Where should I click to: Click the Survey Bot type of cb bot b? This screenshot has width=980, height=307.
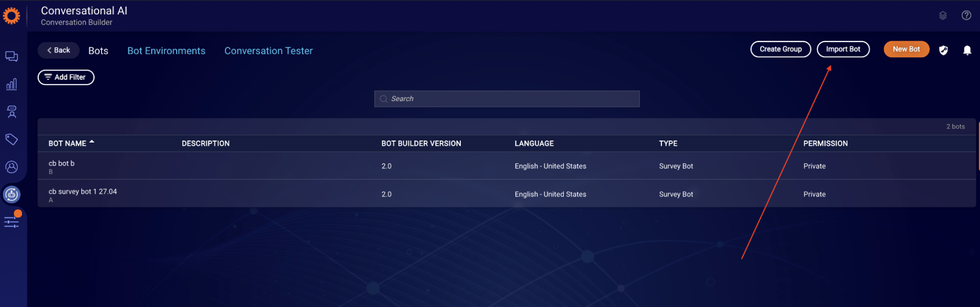[676, 166]
